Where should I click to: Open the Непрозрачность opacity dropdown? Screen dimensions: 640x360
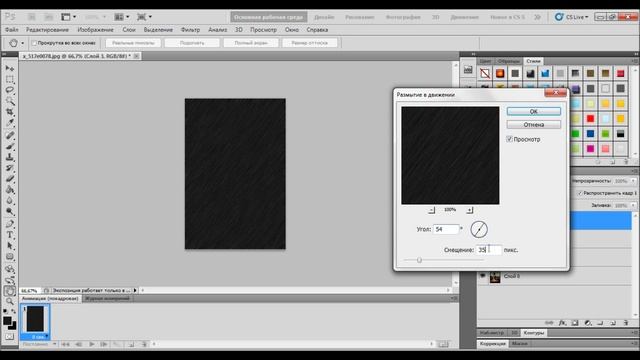(633, 181)
